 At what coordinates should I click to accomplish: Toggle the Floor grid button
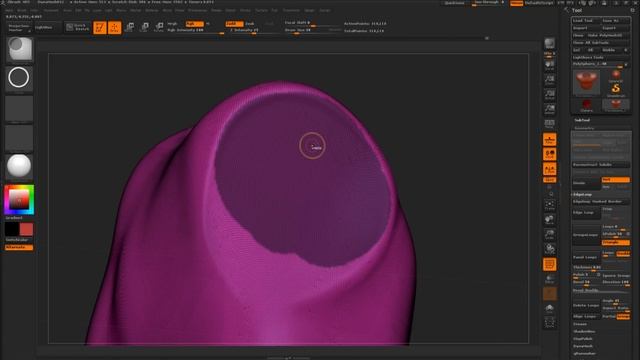point(549,140)
